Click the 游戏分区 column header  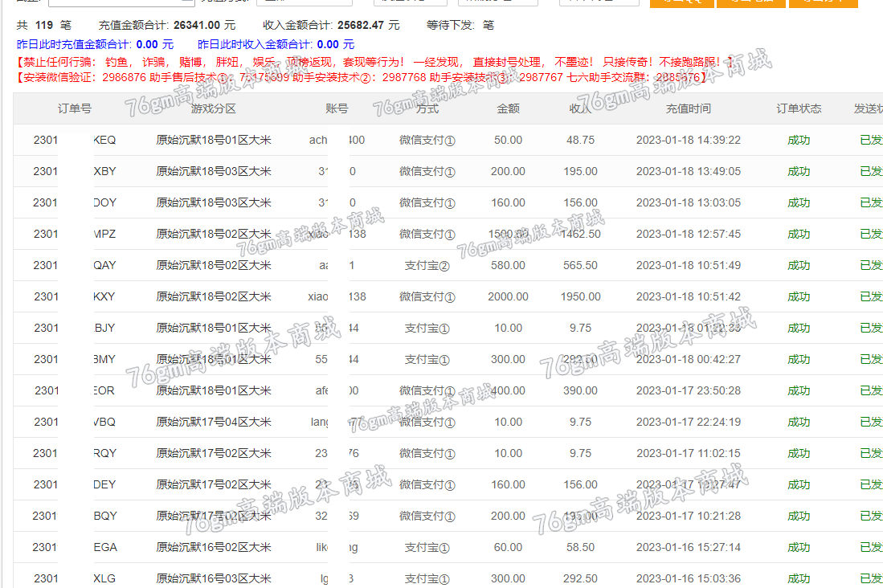(213, 108)
